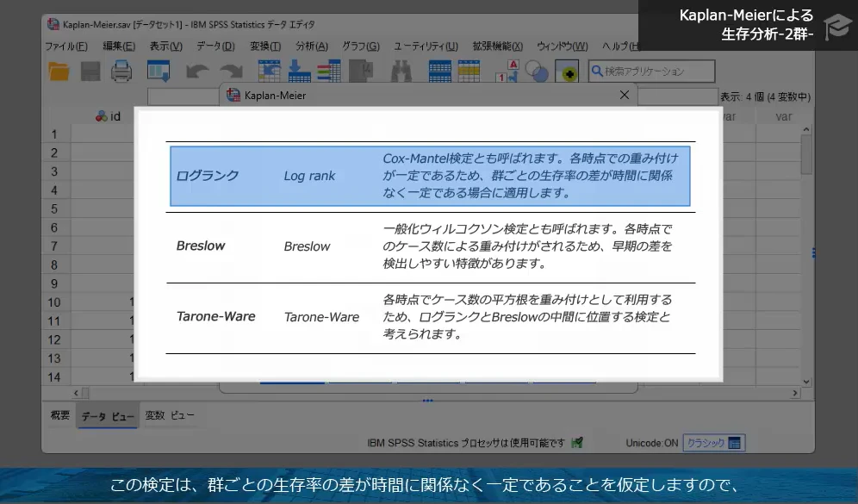Toggle value labels display icon

508,71
